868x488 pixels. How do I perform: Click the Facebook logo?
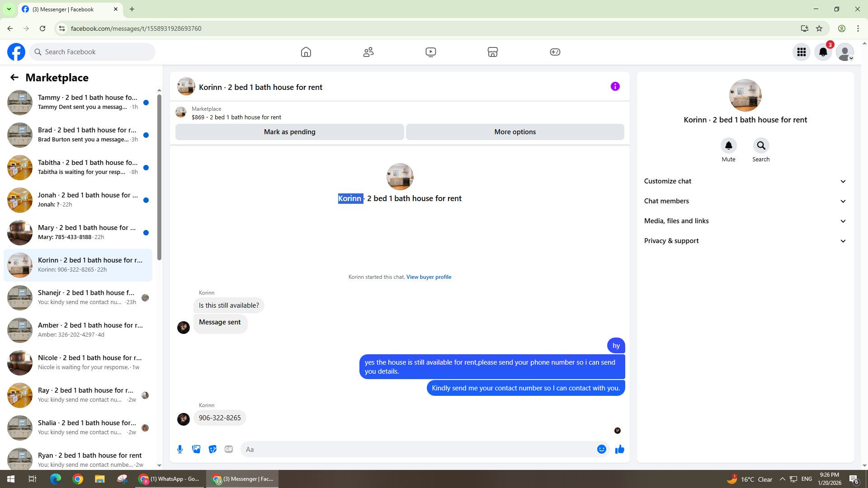pyautogui.click(x=16, y=52)
